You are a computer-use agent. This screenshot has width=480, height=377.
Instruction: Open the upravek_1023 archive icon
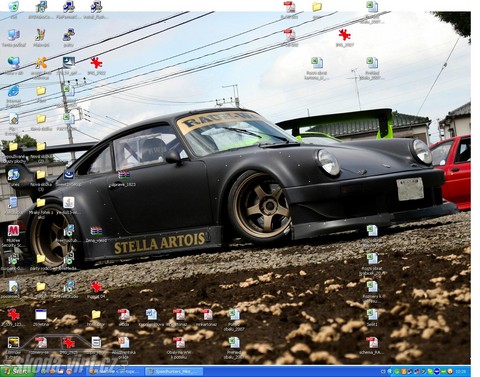point(123,175)
